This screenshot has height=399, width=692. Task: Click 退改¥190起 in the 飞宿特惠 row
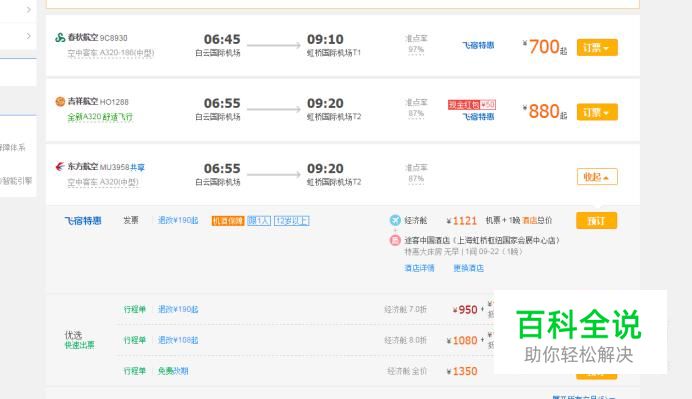[178, 220]
